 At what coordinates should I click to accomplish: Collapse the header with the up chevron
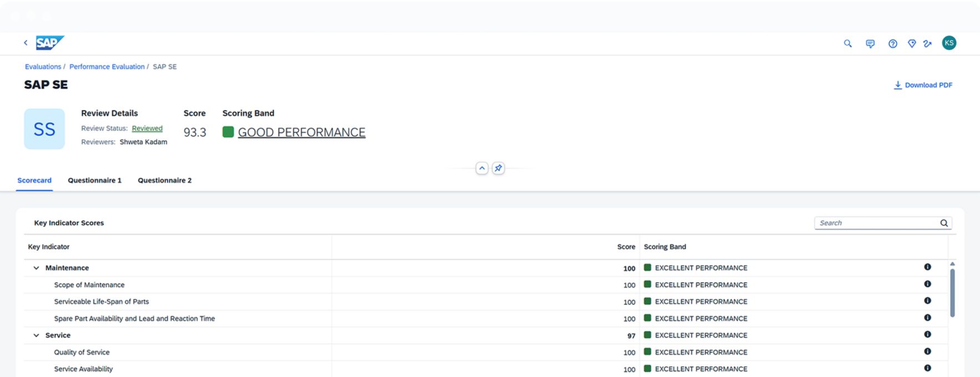[482, 168]
